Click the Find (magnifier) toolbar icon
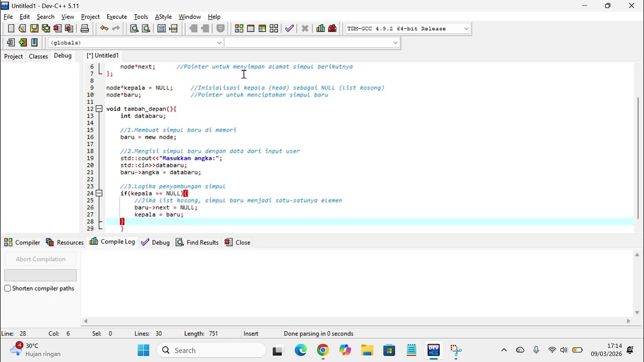This screenshot has width=644, height=362. pyautogui.click(x=134, y=29)
